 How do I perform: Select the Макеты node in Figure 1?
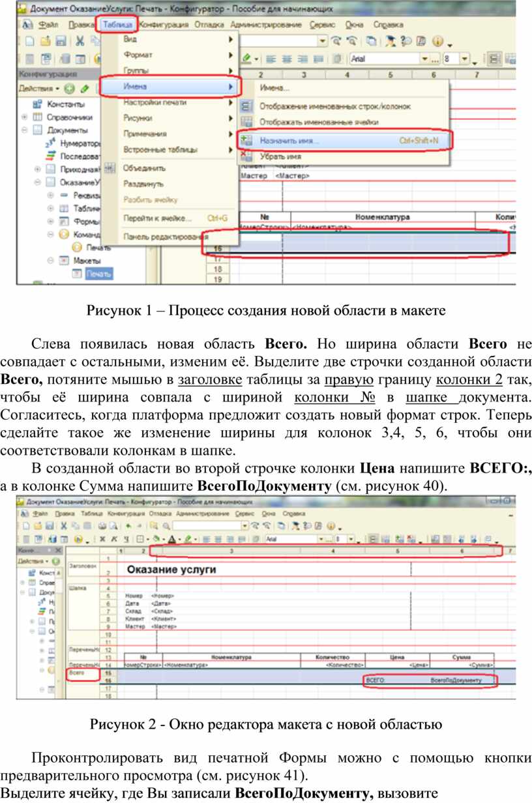point(86,260)
